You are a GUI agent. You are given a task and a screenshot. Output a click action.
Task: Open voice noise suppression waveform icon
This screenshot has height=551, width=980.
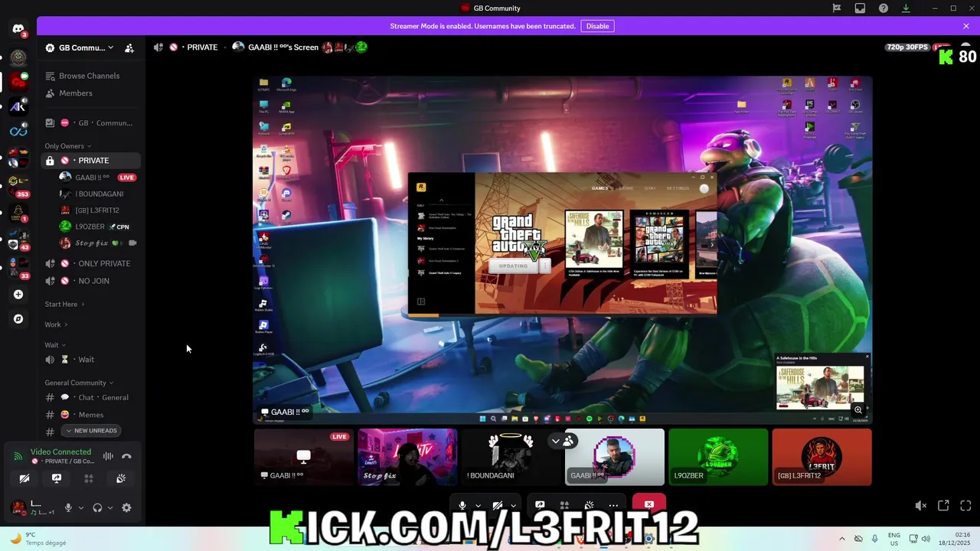coord(108,456)
